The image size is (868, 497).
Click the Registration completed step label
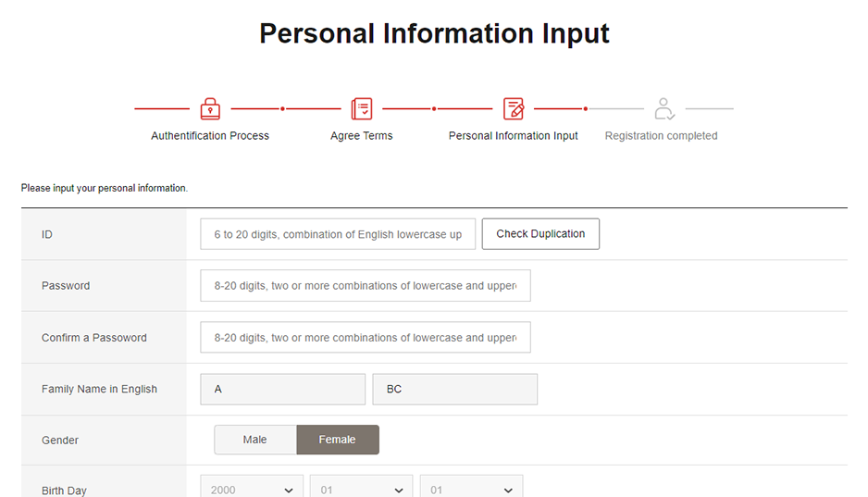pyautogui.click(x=661, y=136)
